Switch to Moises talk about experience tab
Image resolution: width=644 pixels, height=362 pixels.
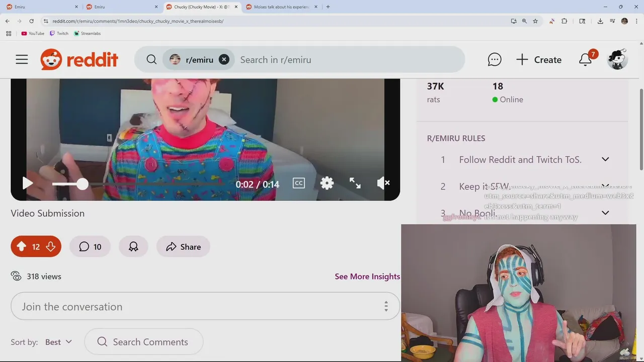pyautogui.click(x=281, y=7)
